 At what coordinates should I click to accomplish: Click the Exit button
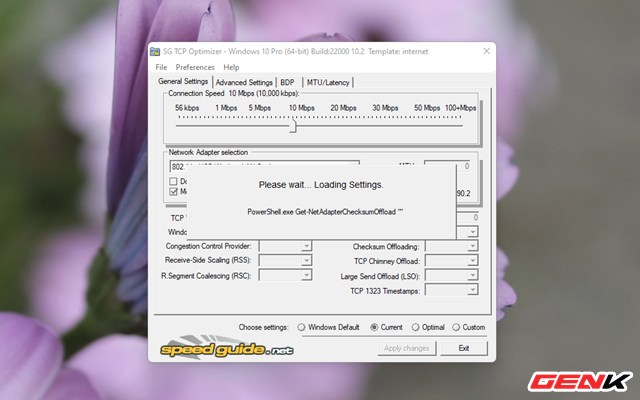click(464, 348)
